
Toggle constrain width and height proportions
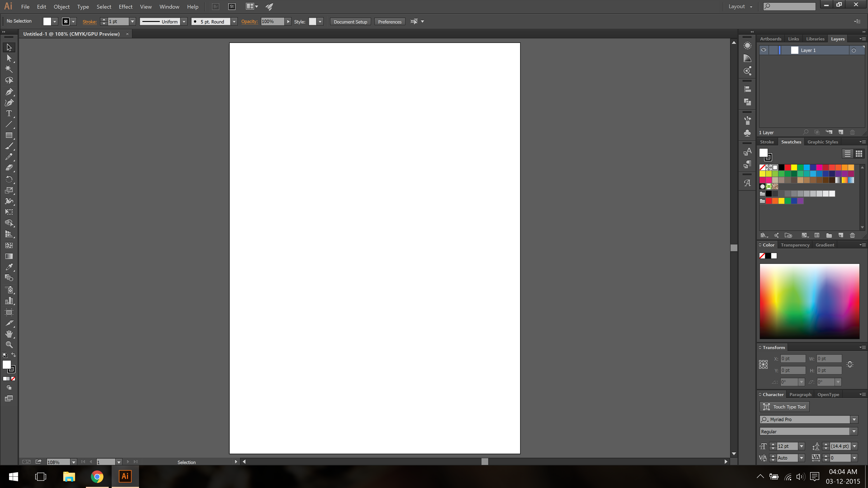coord(850,364)
